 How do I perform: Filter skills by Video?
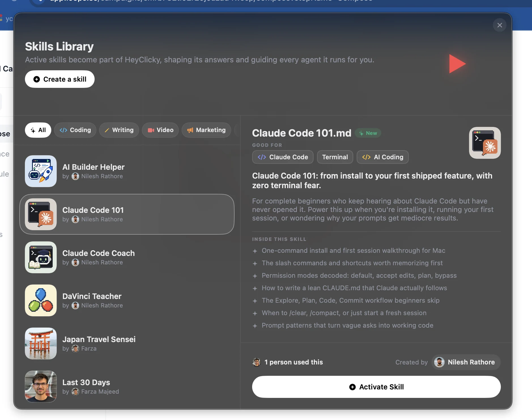160,130
